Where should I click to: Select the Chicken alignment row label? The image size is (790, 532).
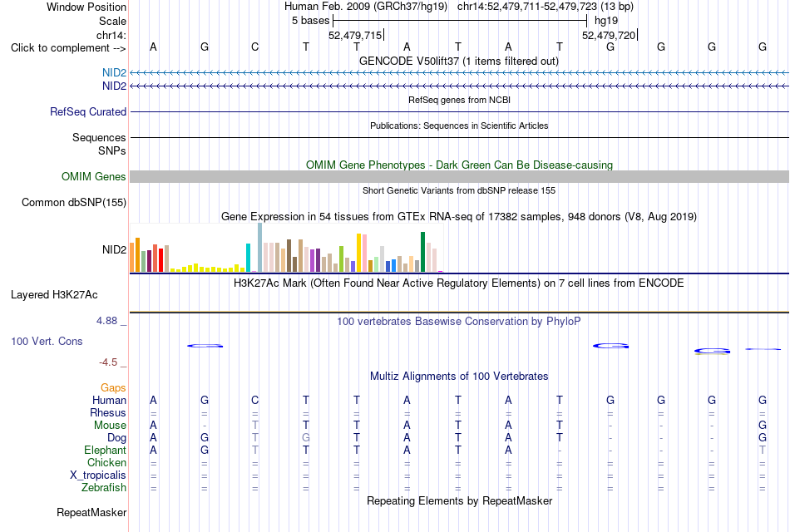pyautogui.click(x=106, y=462)
